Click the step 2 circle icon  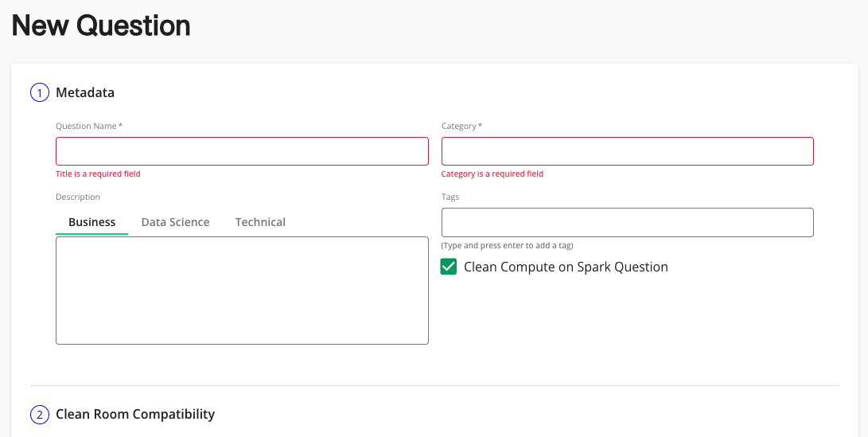pyautogui.click(x=40, y=415)
